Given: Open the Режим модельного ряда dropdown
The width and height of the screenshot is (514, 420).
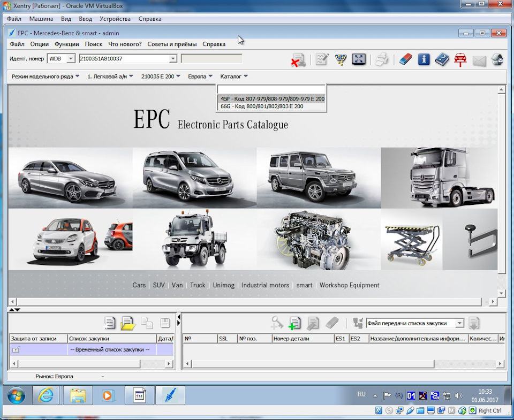Looking at the screenshot, I should [45, 77].
